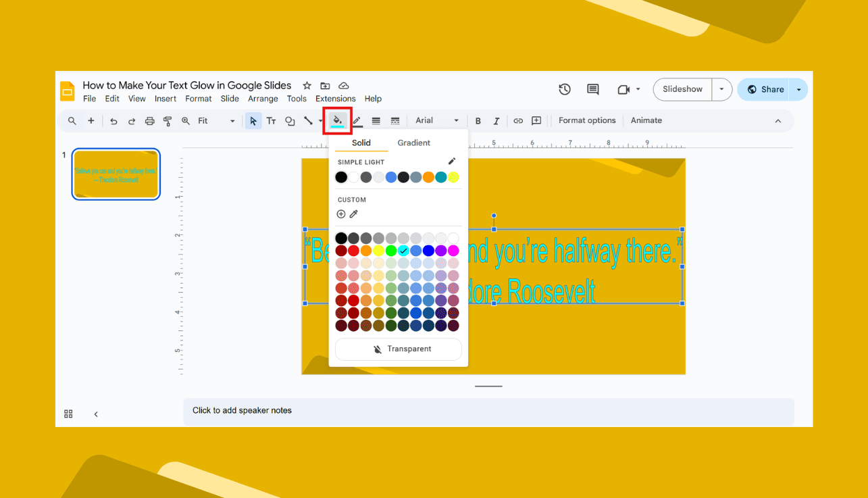
Task: Click the Transparent fill button
Action: [x=398, y=349]
